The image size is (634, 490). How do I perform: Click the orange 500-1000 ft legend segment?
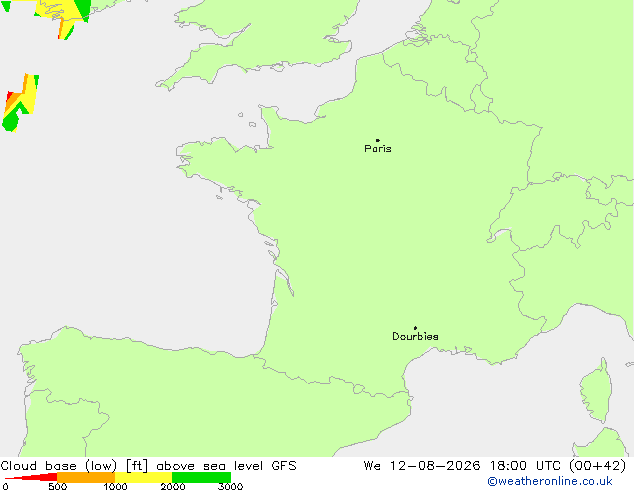(86, 477)
